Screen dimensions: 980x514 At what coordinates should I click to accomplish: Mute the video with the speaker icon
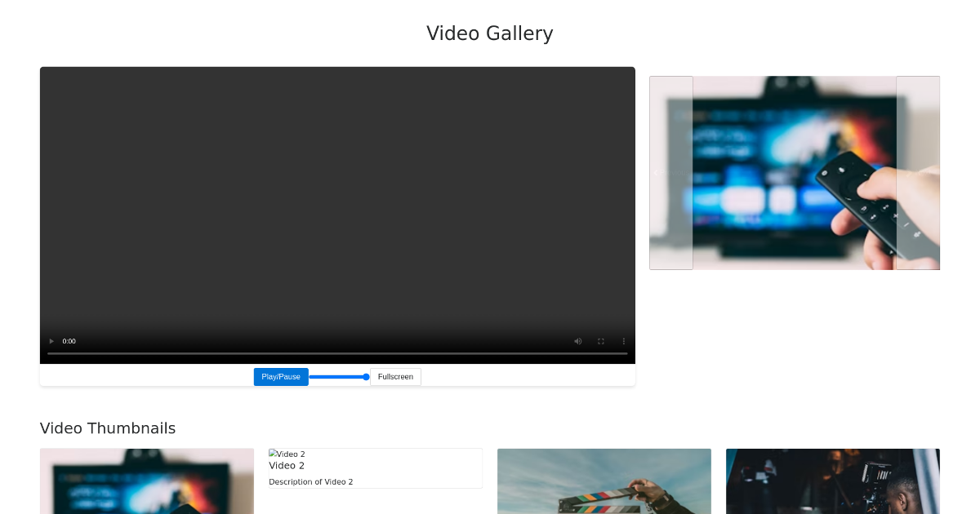click(577, 341)
